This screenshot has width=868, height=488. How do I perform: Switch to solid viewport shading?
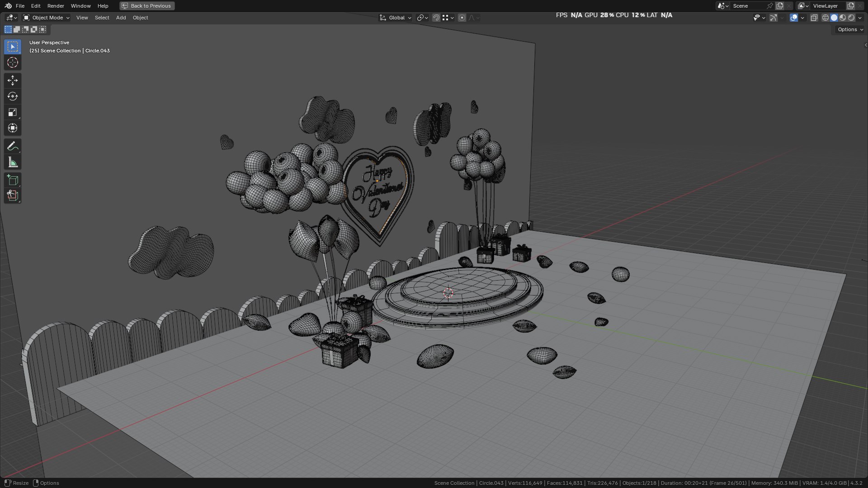[x=834, y=18]
